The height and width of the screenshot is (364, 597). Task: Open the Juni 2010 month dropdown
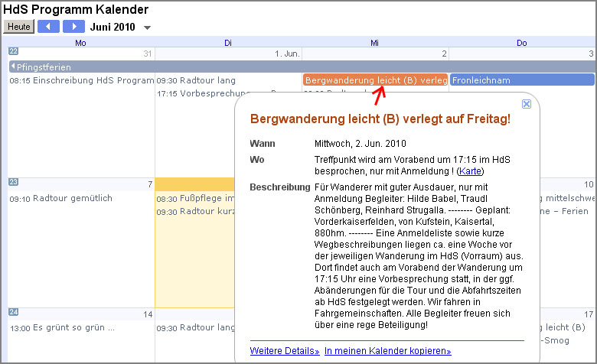pyautogui.click(x=148, y=28)
